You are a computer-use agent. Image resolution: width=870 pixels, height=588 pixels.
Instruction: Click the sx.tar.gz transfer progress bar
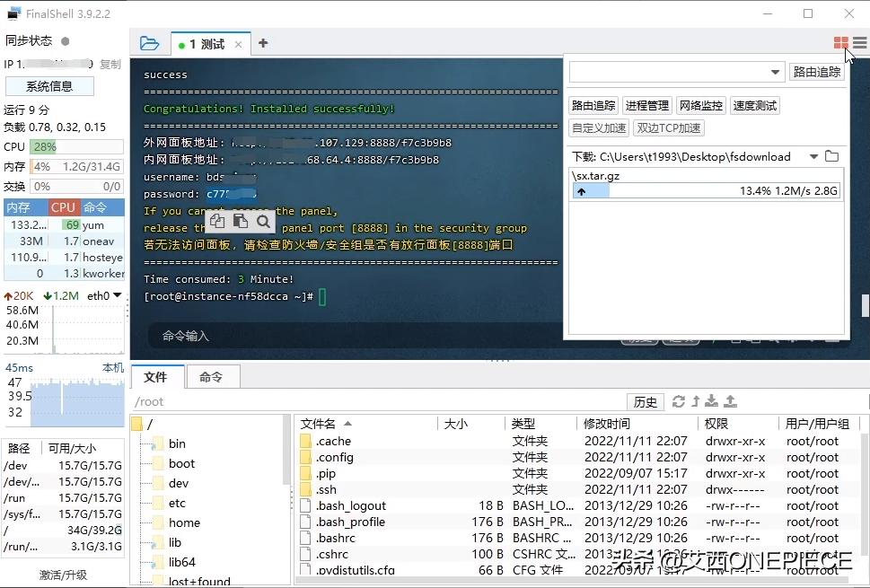(707, 191)
